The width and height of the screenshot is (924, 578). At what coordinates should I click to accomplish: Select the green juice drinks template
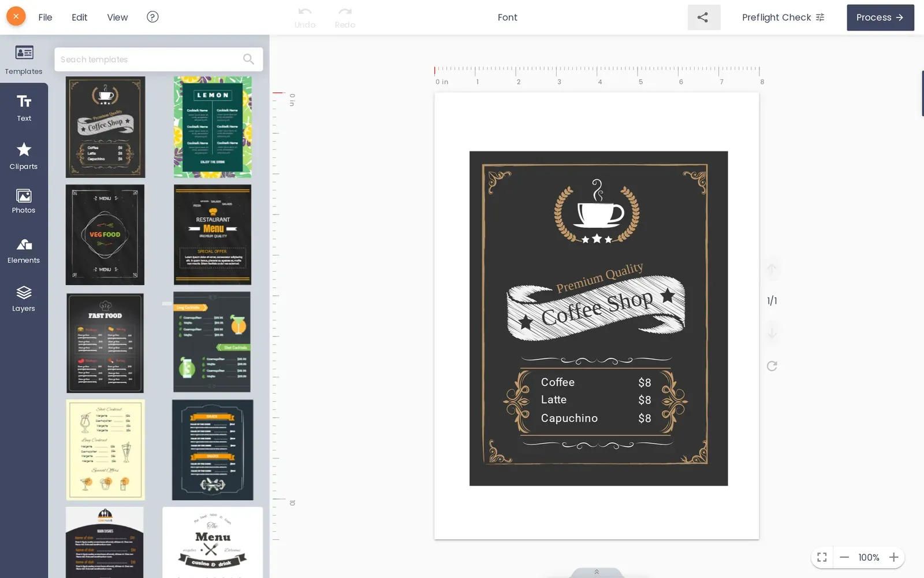(212, 342)
